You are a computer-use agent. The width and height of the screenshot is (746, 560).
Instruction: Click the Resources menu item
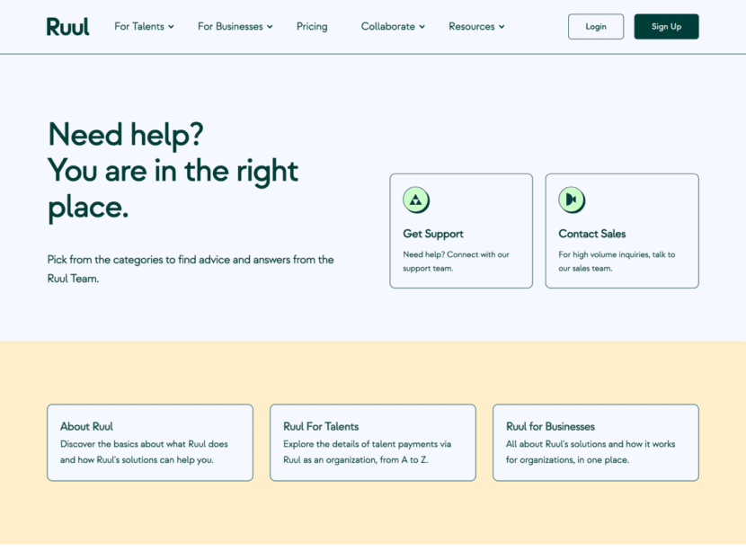click(x=475, y=26)
